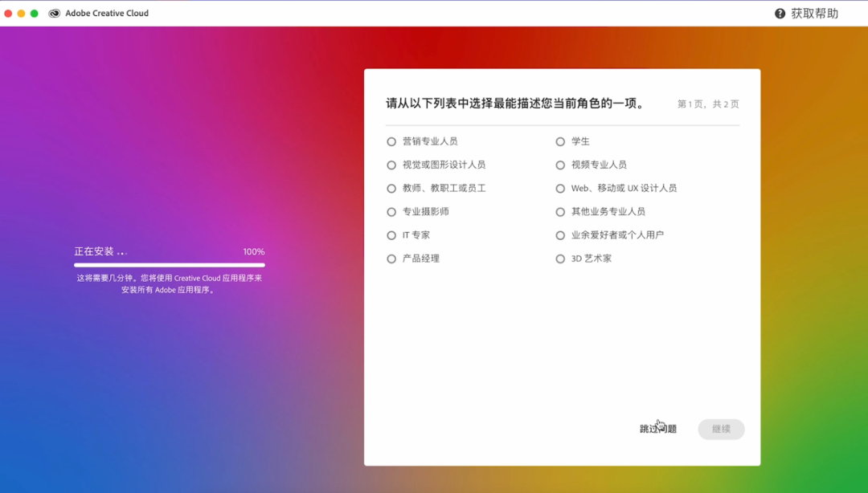Select 学生 as your current role
868x493 pixels.
560,141
